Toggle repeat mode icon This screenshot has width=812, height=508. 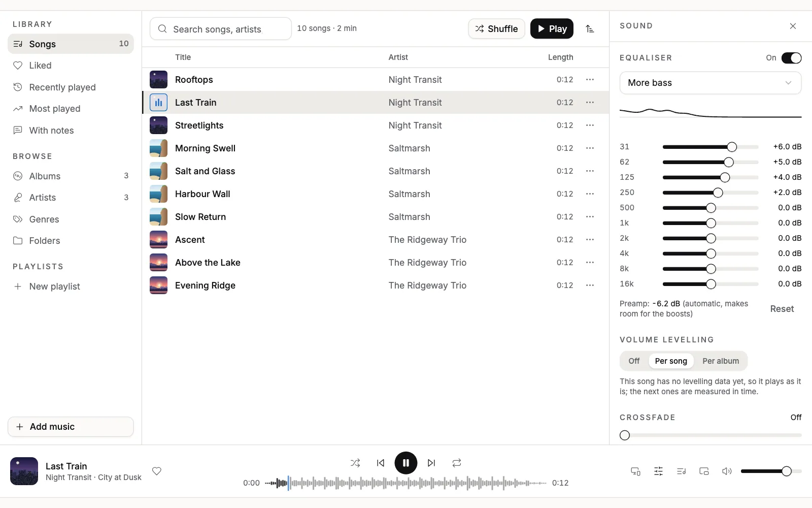(x=457, y=463)
